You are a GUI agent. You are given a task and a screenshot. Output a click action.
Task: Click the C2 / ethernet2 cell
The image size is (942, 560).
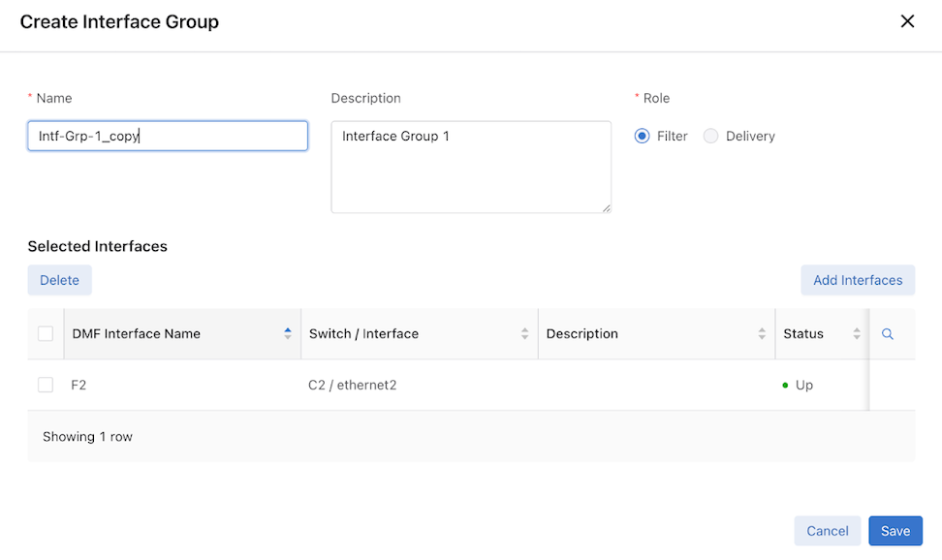(353, 386)
